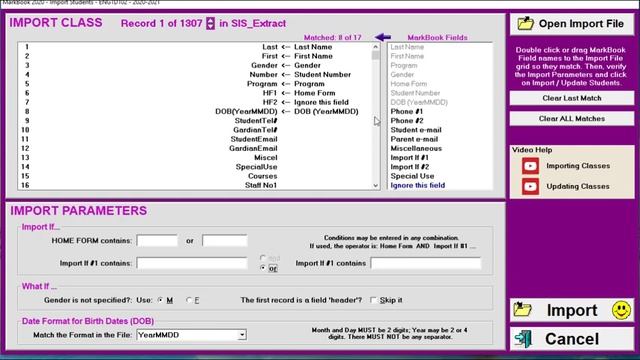Choose F for unspecified gender

pos(189,300)
